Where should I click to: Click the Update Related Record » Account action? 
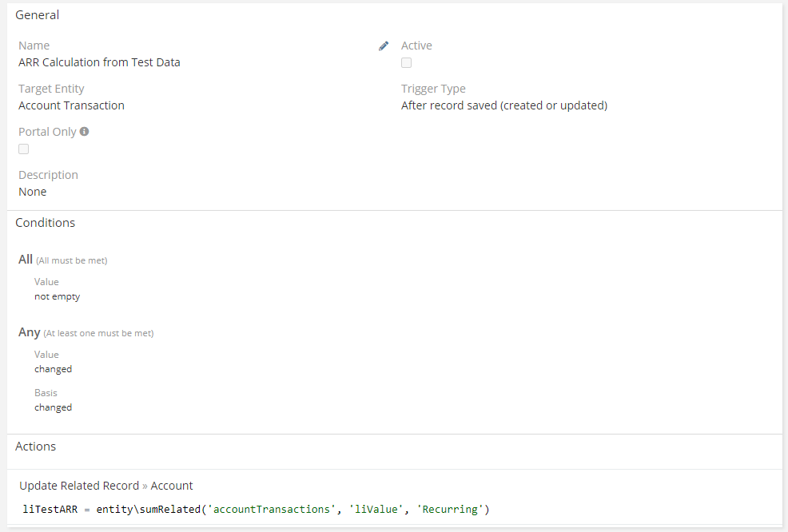pyautogui.click(x=105, y=486)
